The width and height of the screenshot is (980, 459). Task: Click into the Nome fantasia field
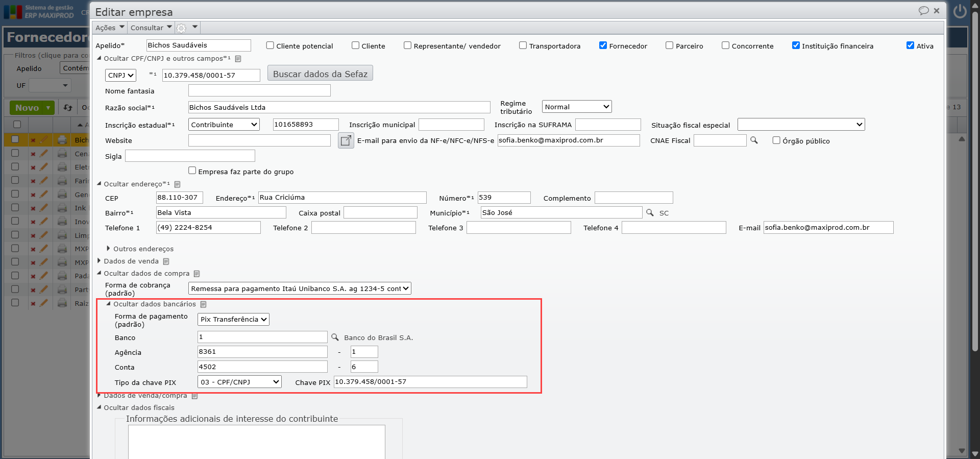coord(259,90)
